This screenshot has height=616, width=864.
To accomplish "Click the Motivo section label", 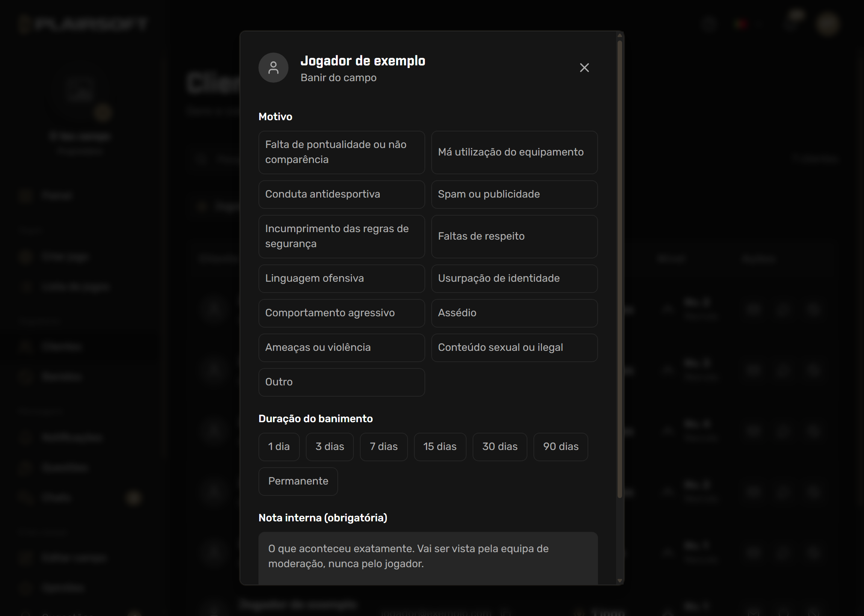I will click(275, 116).
